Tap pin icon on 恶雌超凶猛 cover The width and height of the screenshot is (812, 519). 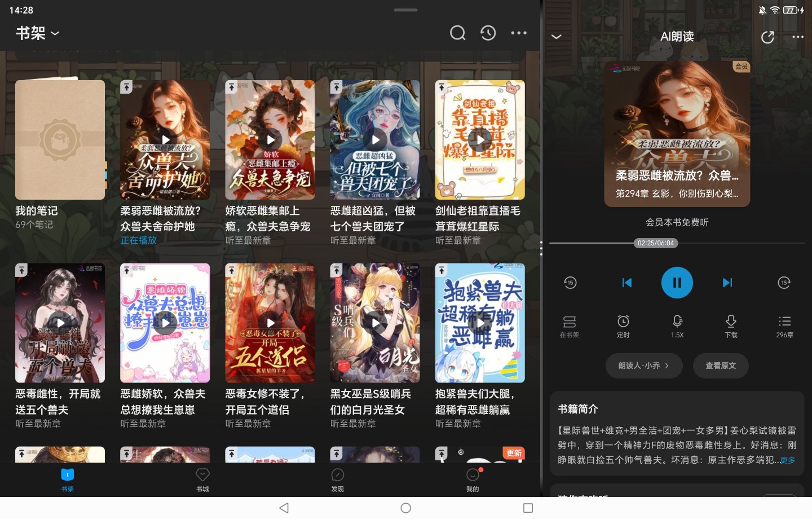337,87
